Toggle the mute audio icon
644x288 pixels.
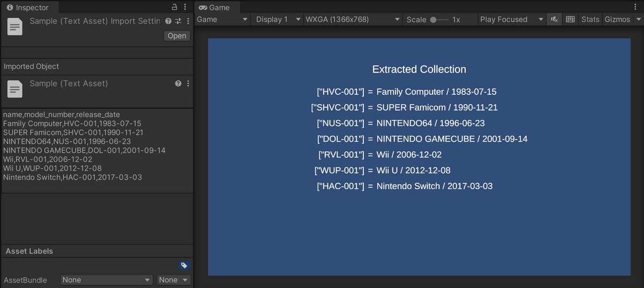coord(554,19)
